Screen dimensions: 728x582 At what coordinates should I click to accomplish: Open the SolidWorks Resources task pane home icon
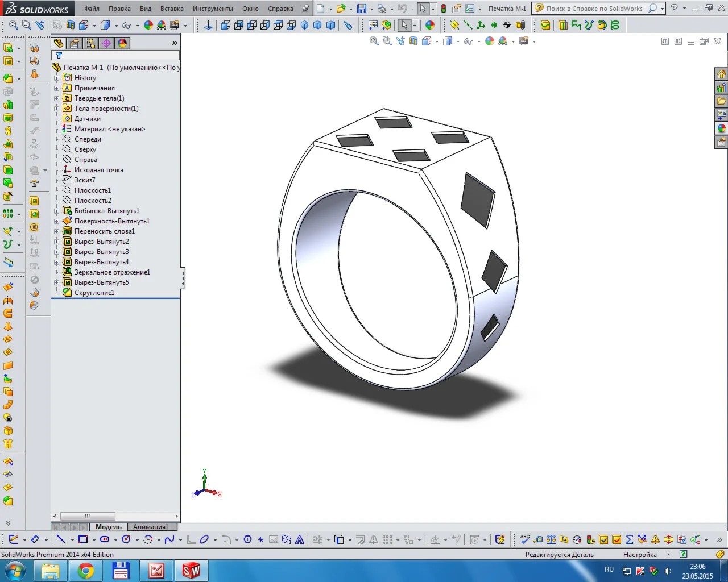click(721, 74)
